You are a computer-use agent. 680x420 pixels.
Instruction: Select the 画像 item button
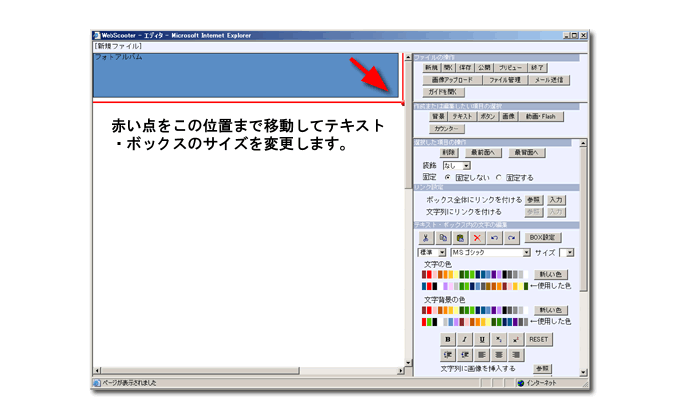tap(509, 116)
